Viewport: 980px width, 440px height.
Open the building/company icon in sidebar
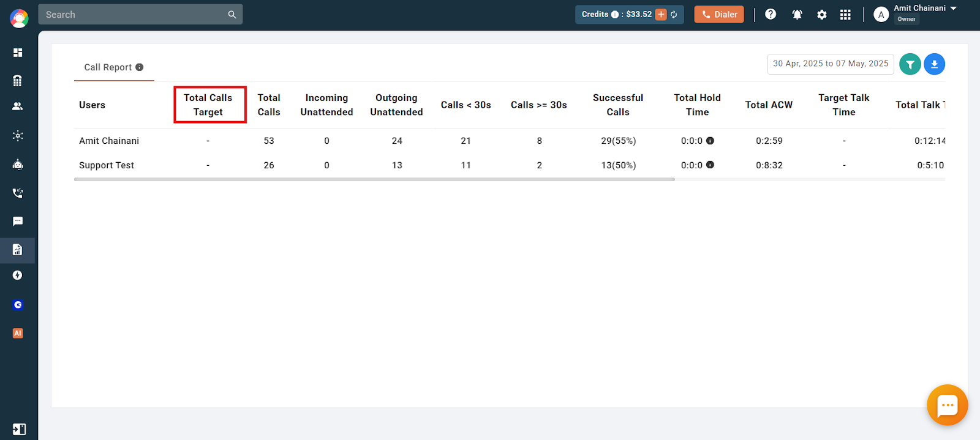pyautogui.click(x=18, y=81)
